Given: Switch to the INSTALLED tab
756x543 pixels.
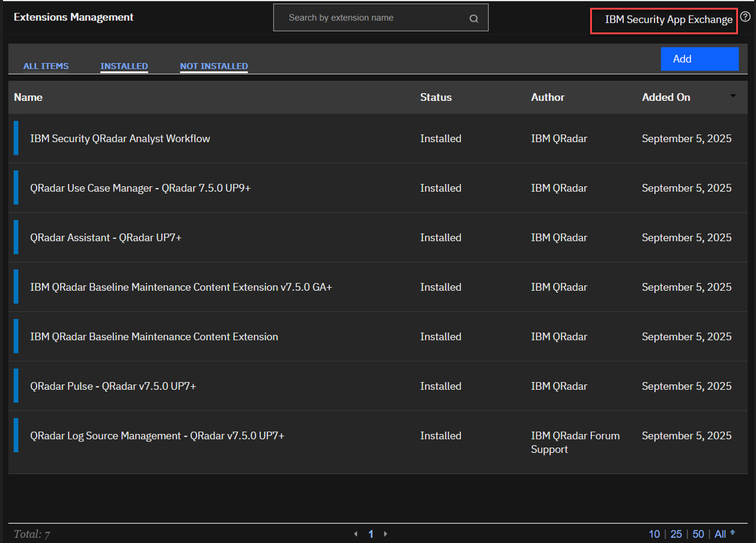Looking at the screenshot, I should tap(124, 66).
